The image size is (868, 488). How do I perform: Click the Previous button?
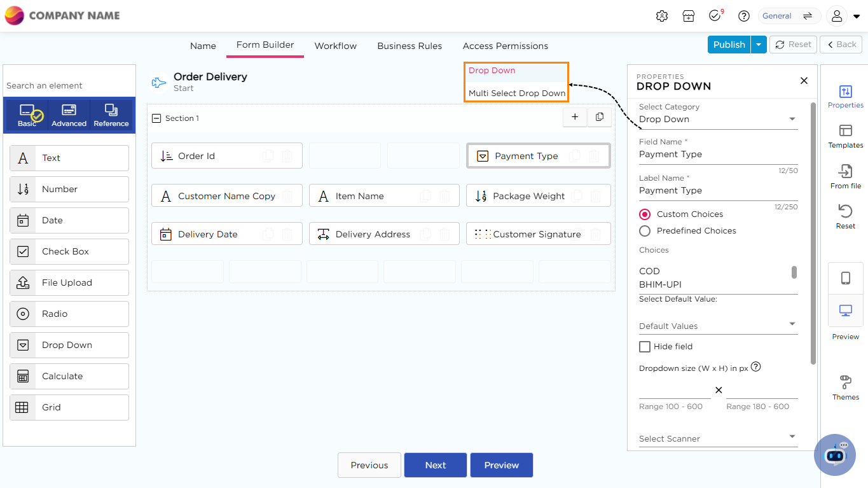[x=369, y=465]
